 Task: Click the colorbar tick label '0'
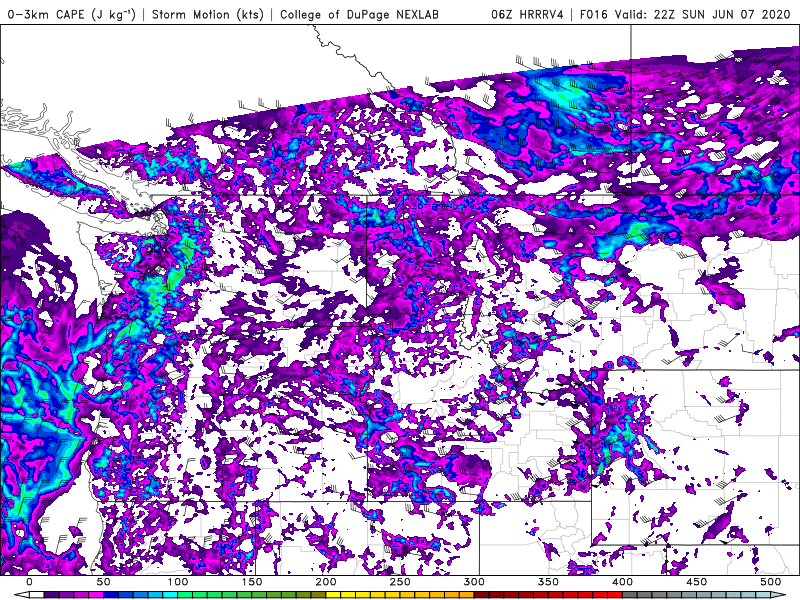point(29,582)
